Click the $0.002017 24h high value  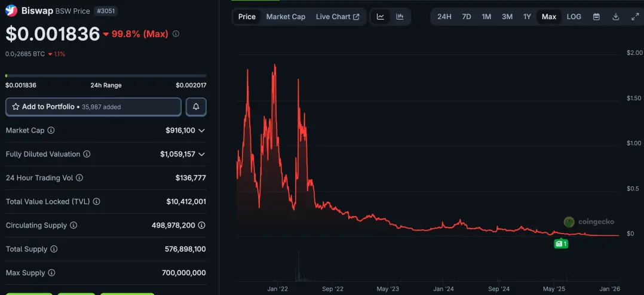coord(191,85)
